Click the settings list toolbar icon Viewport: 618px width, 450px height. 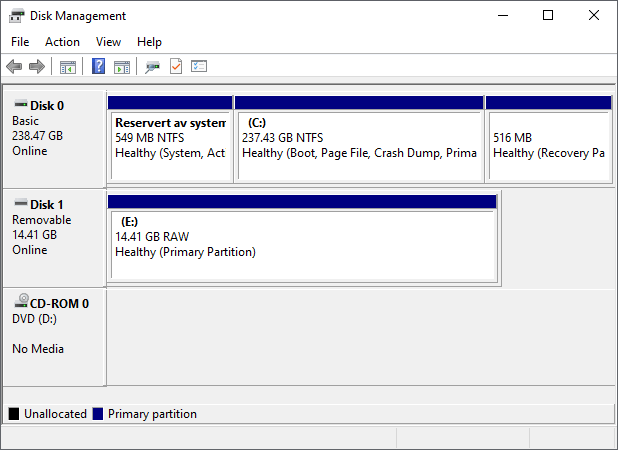click(x=199, y=66)
